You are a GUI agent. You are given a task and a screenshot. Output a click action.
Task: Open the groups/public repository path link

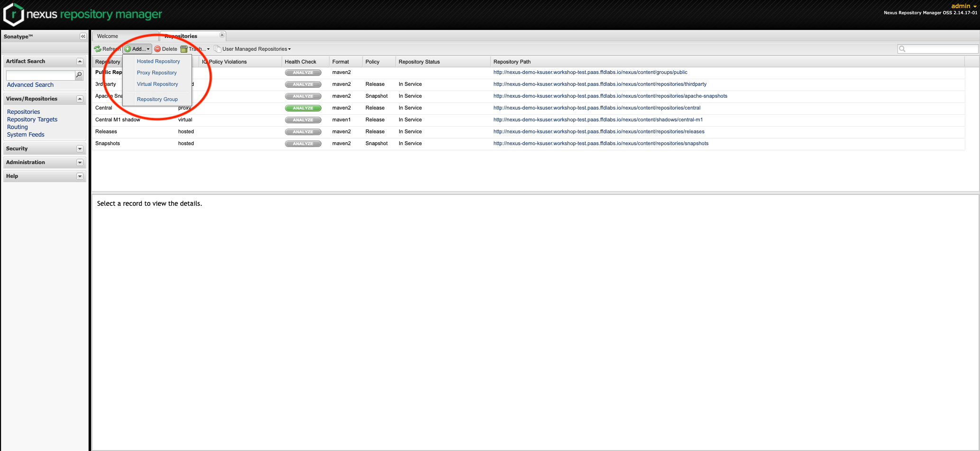pos(590,72)
